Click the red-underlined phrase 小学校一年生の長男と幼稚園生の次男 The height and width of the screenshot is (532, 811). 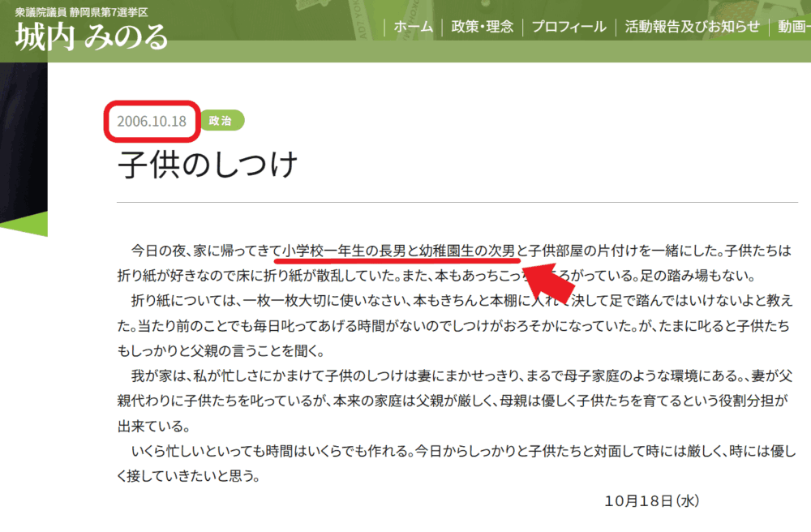[x=398, y=249]
